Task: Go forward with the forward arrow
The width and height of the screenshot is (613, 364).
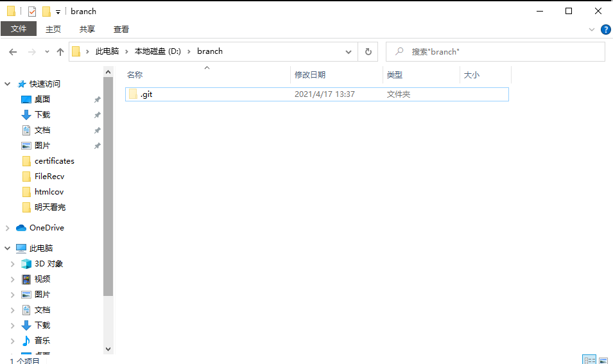Action: [x=31, y=51]
